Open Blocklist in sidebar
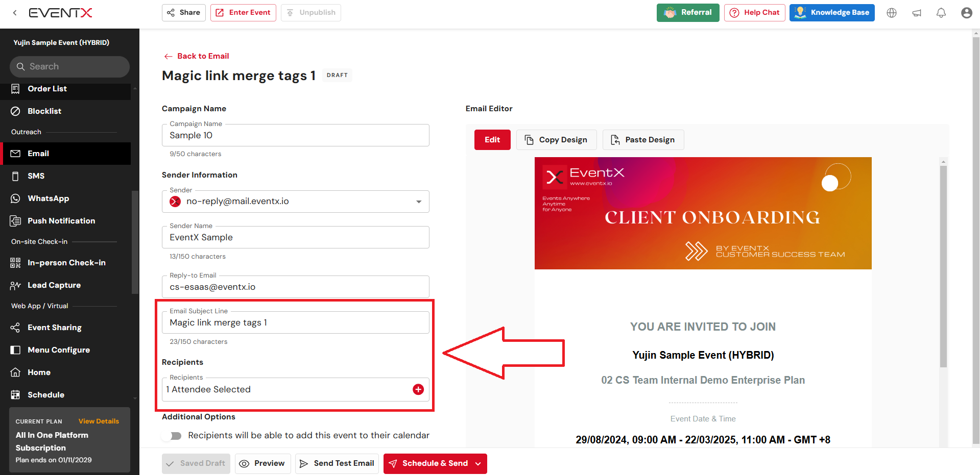Screen dimensions: 980x475 [x=66, y=111]
